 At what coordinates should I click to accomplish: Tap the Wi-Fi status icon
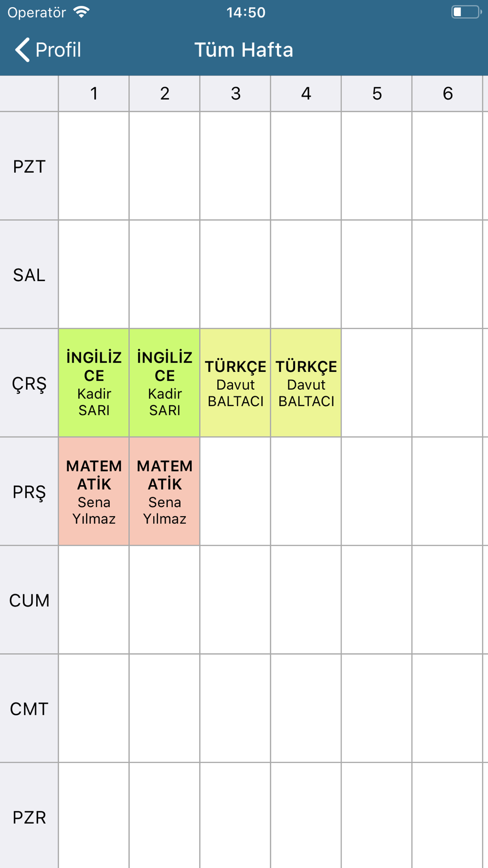[81, 12]
